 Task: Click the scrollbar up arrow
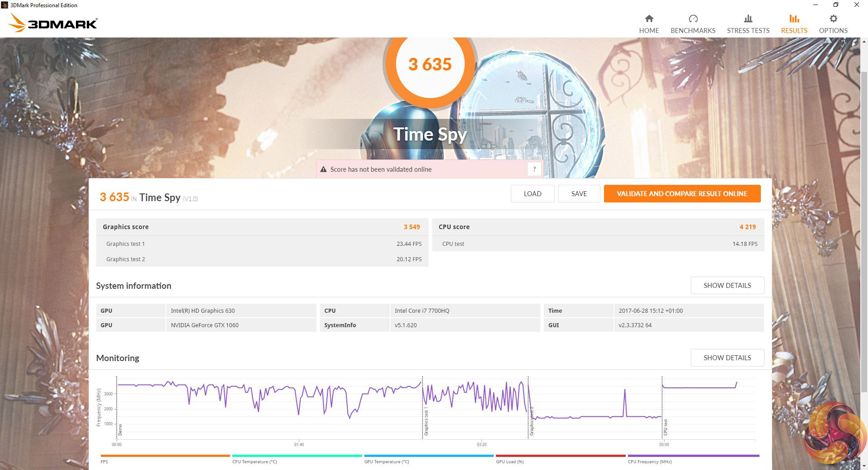(864, 42)
